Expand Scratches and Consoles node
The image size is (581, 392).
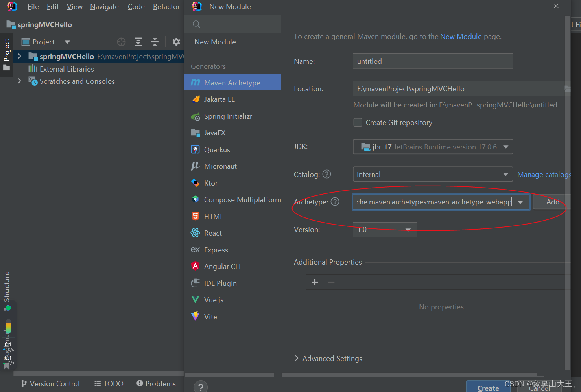pyautogui.click(x=19, y=81)
